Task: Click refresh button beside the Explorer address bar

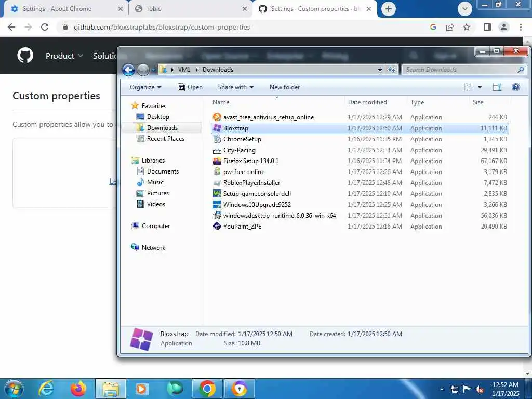Action: (392, 70)
